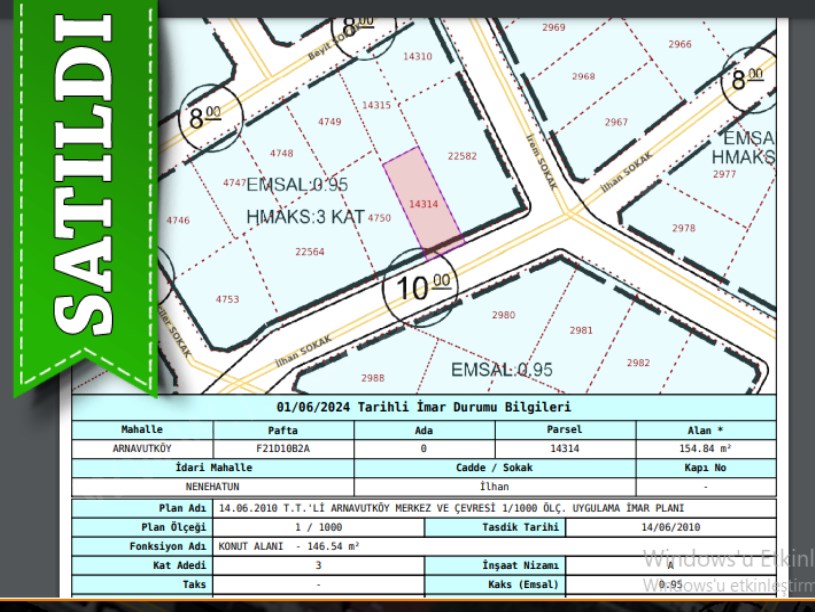Click the İmar Durumu Bilgileri table header

[x=423, y=408]
